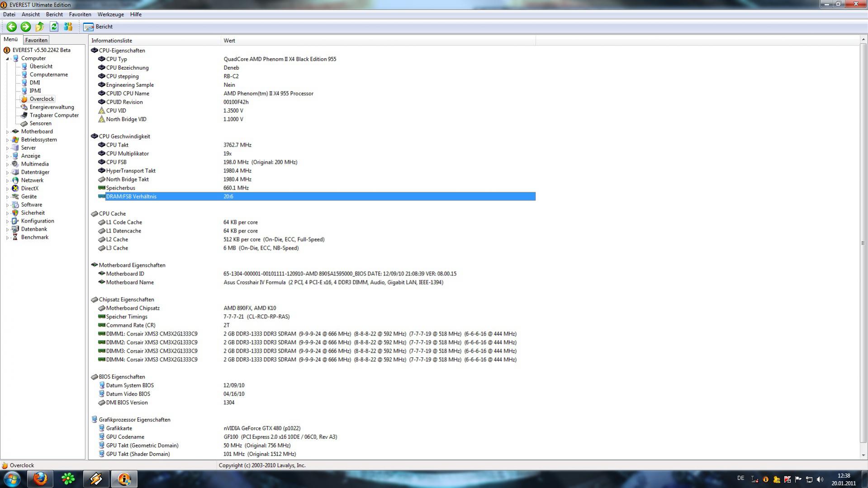Viewport: 868px width, 488px height.
Task: Click the Sicherheit shield icon
Action: pyautogui.click(x=15, y=213)
